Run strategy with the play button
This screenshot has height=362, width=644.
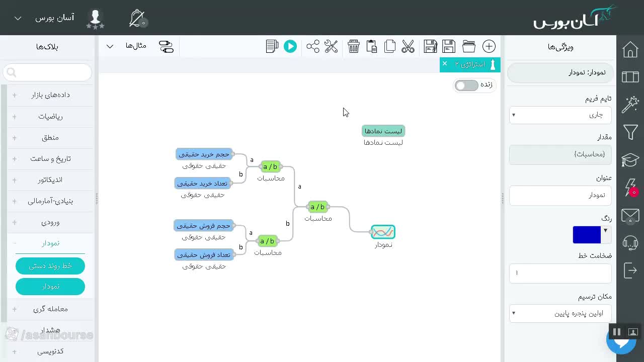pyautogui.click(x=290, y=46)
